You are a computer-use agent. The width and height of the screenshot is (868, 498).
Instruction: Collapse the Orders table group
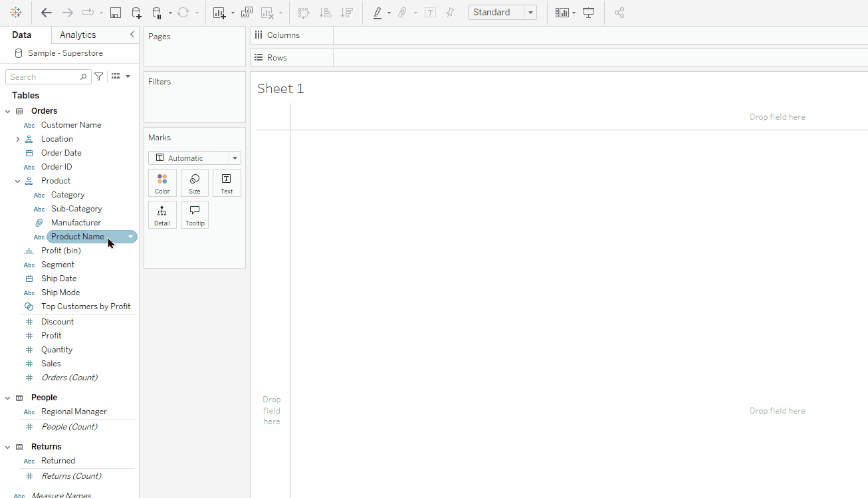(x=8, y=111)
